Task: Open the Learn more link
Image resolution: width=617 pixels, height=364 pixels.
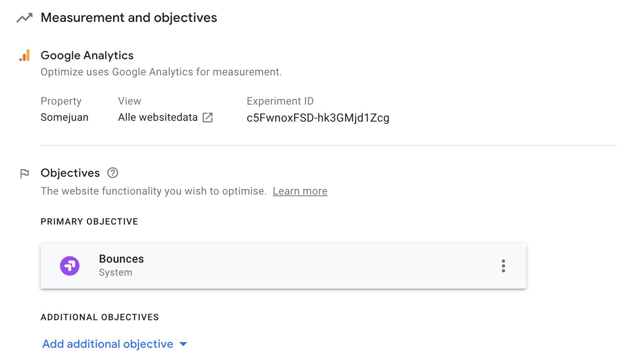Action: [300, 191]
